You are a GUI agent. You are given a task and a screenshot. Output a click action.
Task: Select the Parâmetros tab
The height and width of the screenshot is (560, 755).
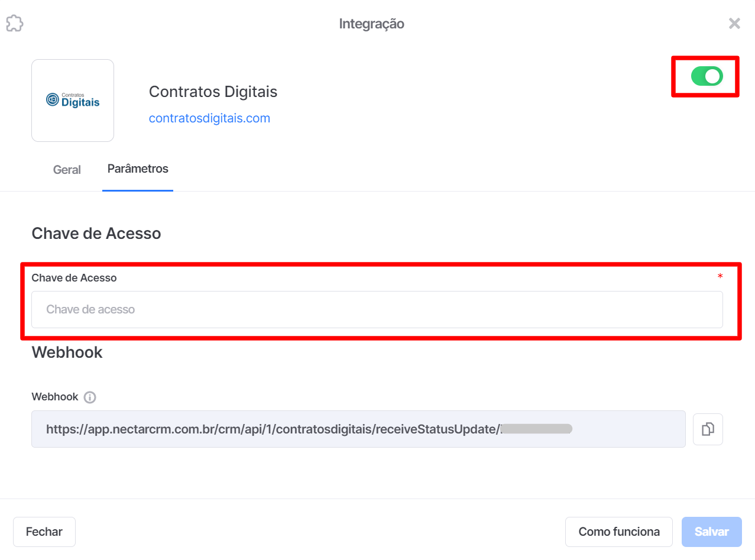click(138, 169)
